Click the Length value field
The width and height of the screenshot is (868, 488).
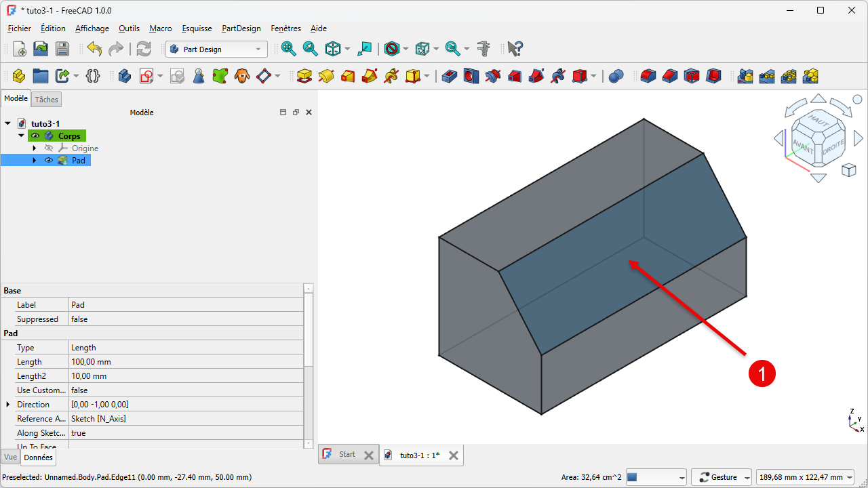(x=186, y=362)
